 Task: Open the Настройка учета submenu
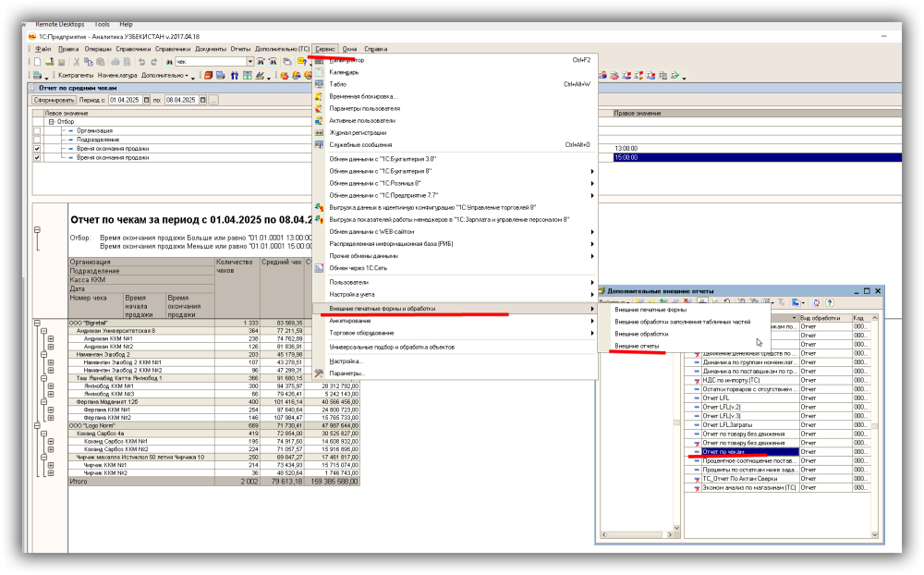pos(456,294)
